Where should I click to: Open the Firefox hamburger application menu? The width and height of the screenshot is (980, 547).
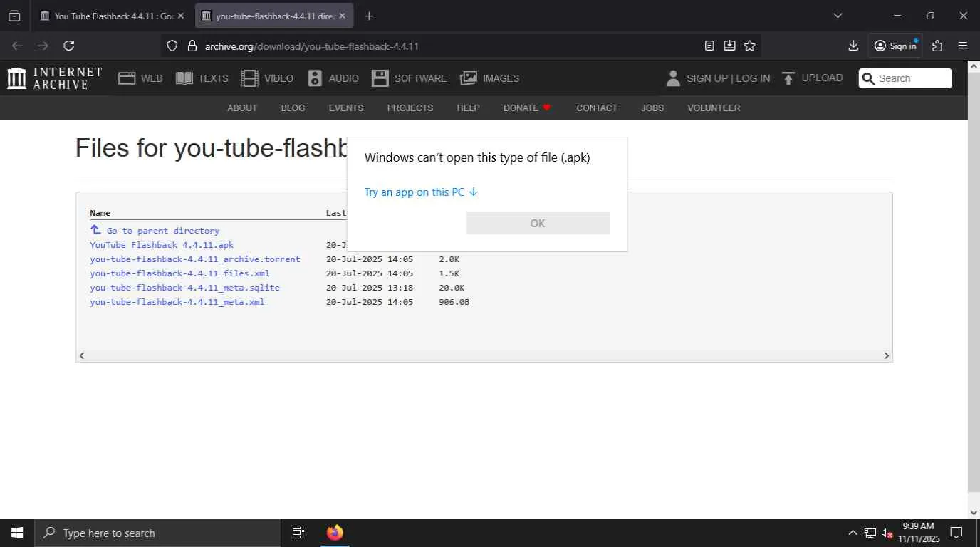pos(963,46)
